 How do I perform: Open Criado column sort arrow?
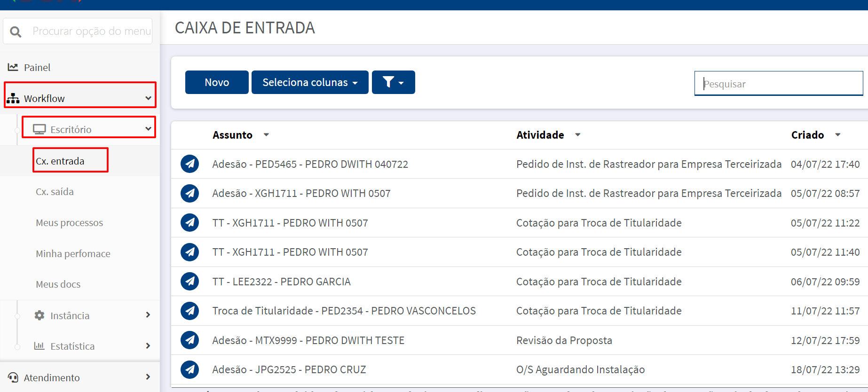click(x=838, y=135)
